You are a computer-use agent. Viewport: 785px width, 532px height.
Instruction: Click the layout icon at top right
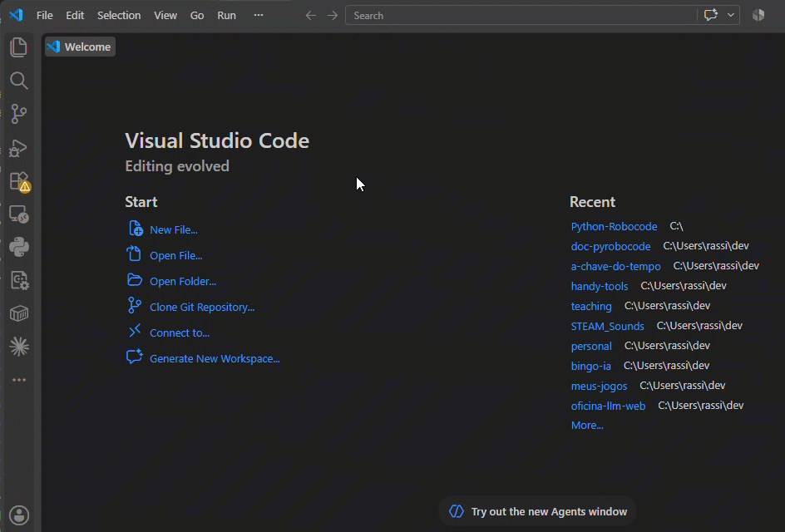pos(758,15)
